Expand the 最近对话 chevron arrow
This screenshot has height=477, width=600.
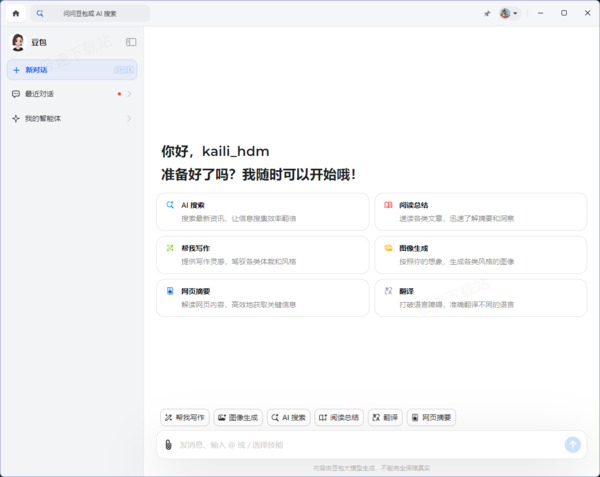[x=129, y=94]
